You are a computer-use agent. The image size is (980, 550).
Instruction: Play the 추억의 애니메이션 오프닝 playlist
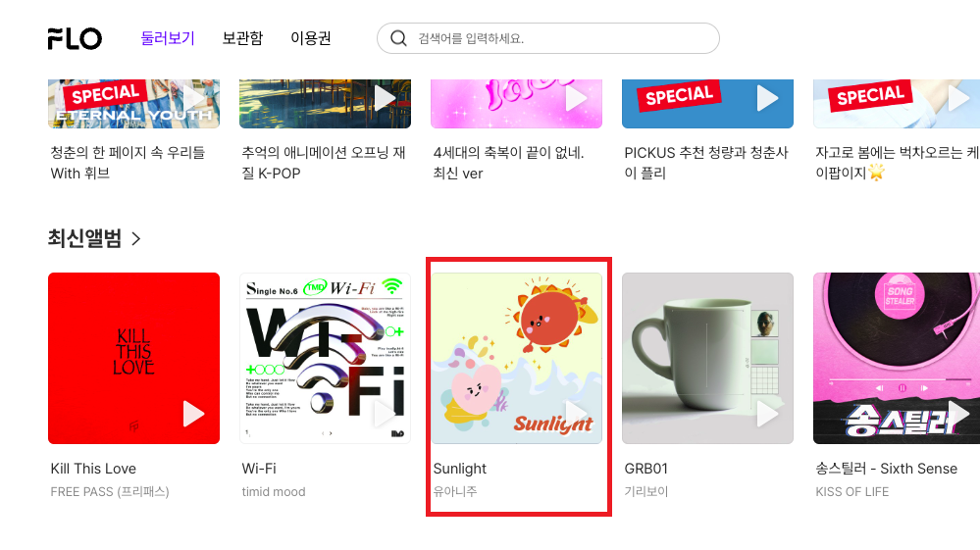tap(385, 99)
